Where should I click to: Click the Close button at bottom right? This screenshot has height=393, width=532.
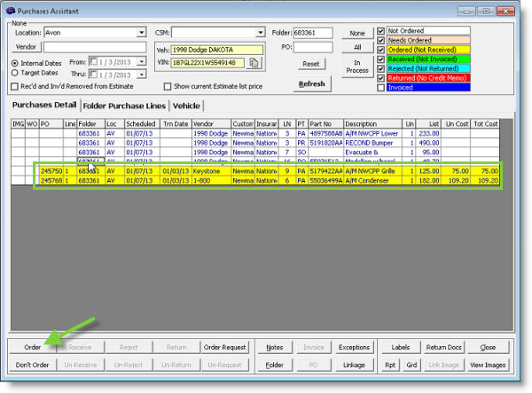[488, 347]
